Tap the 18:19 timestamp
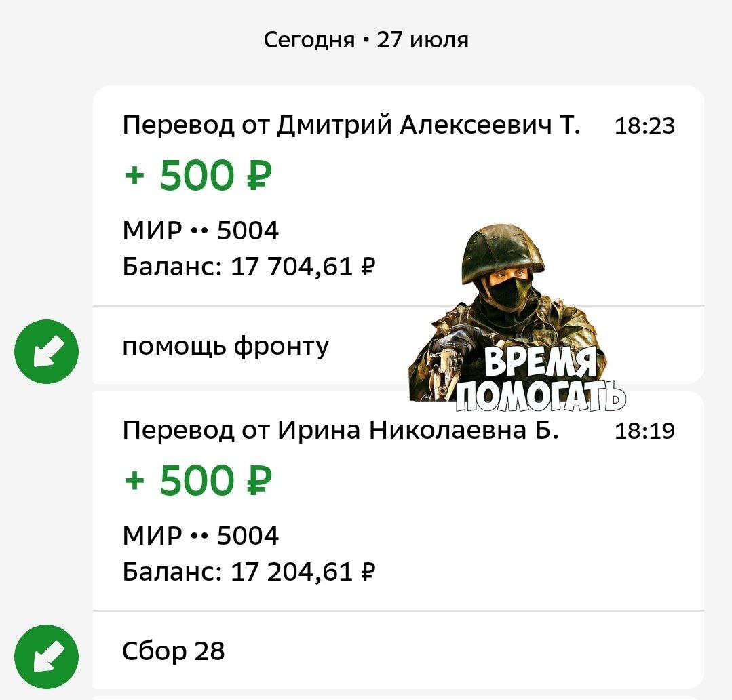The height and width of the screenshot is (700, 732). [644, 431]
